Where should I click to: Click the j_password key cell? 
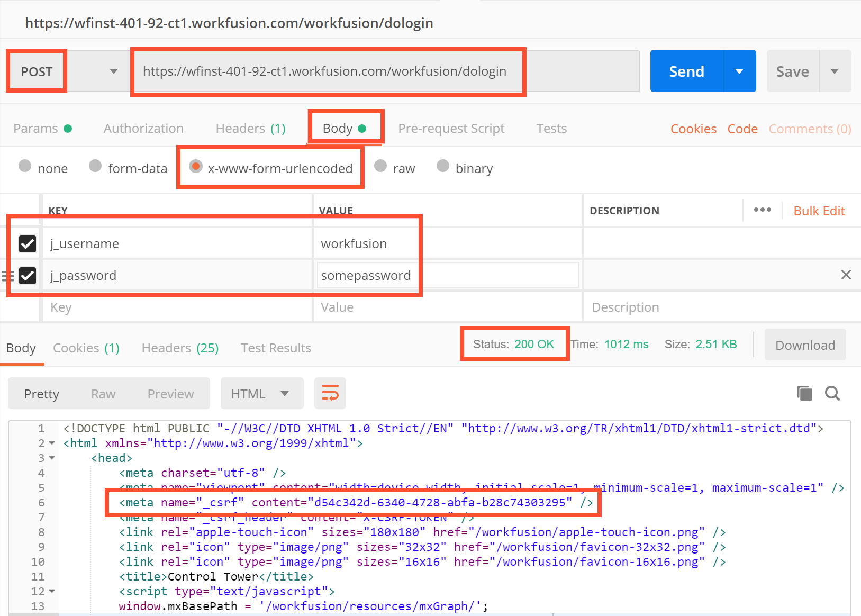click(177, 275)
